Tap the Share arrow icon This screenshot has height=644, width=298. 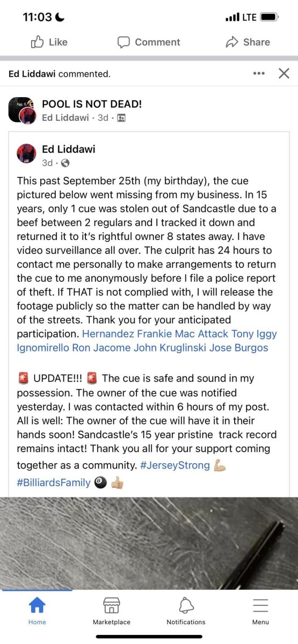232,42
